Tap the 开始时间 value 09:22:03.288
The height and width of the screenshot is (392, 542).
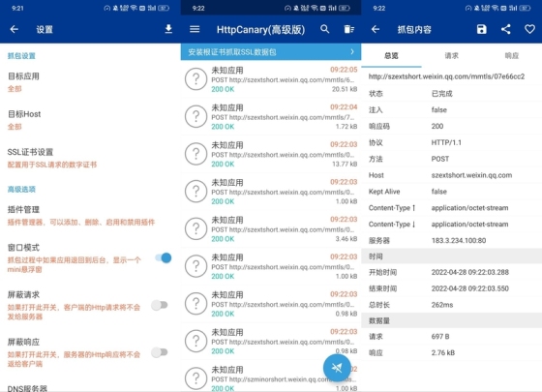pos(469,272)
